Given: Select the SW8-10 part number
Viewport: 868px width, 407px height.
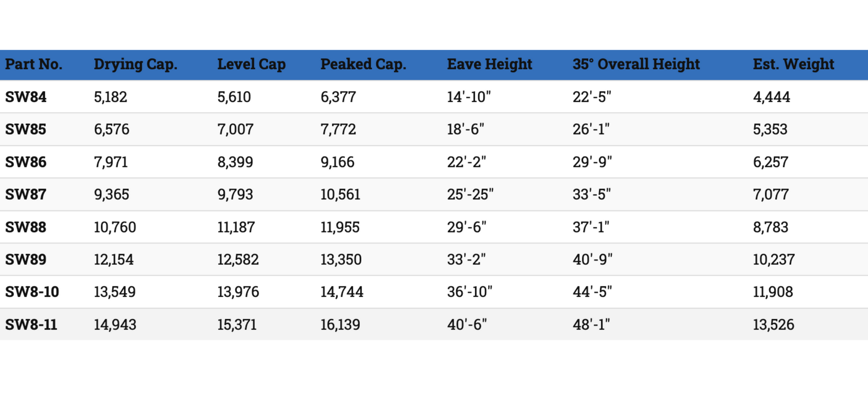Looking at the screenshot, I should [32, 292].
